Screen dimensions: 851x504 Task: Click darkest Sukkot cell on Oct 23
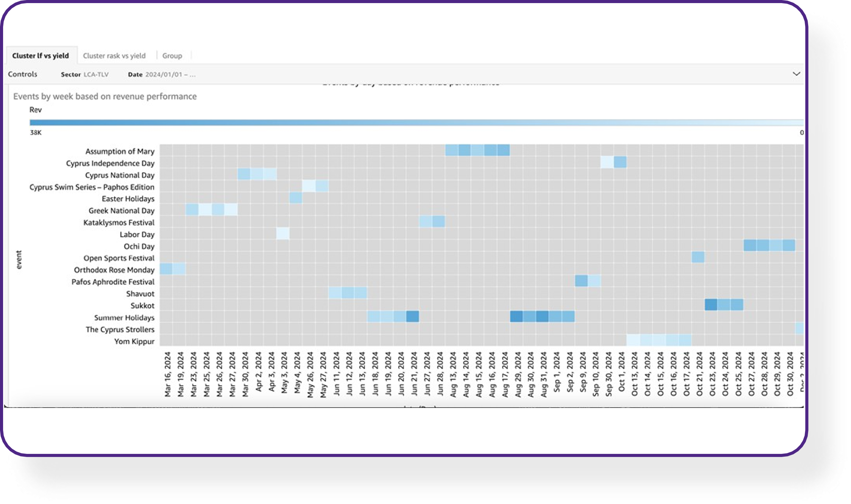coord(711,305)
